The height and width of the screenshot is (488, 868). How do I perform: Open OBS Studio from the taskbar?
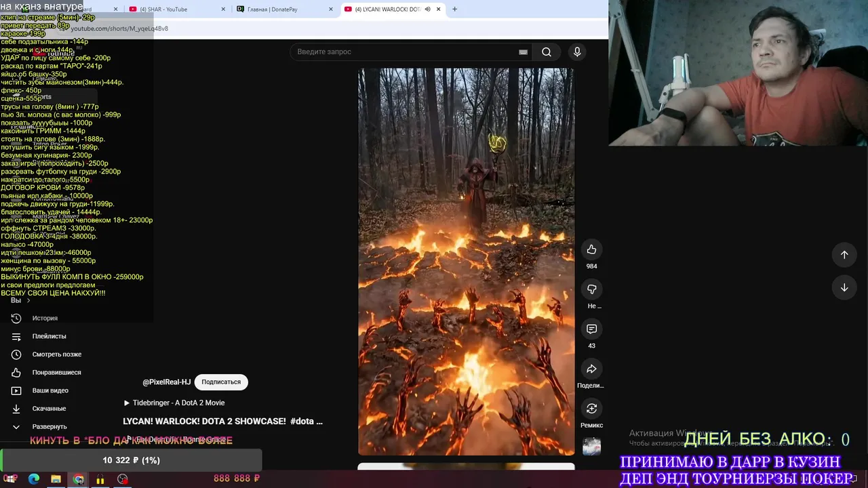[x=123, y=479]
